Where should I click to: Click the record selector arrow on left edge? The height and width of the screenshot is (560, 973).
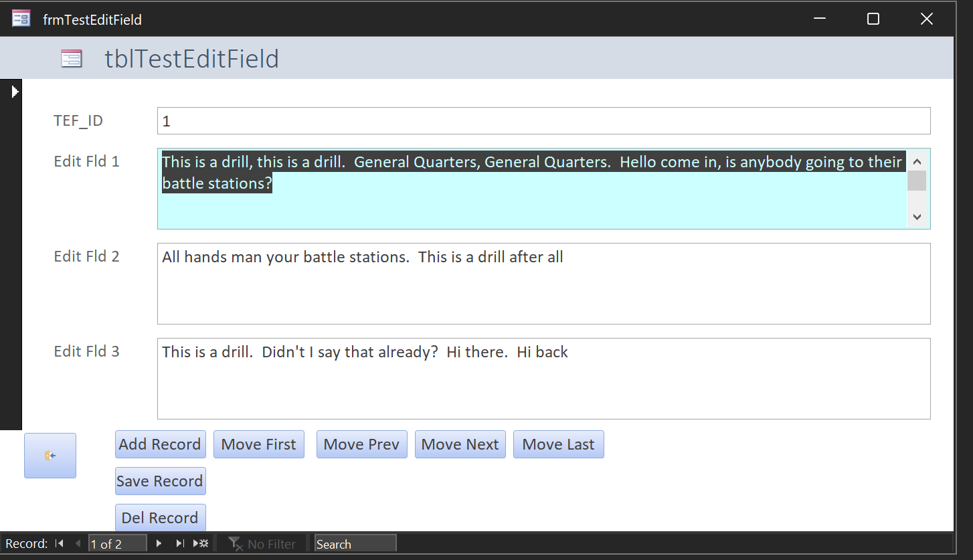tap(15, 92)
